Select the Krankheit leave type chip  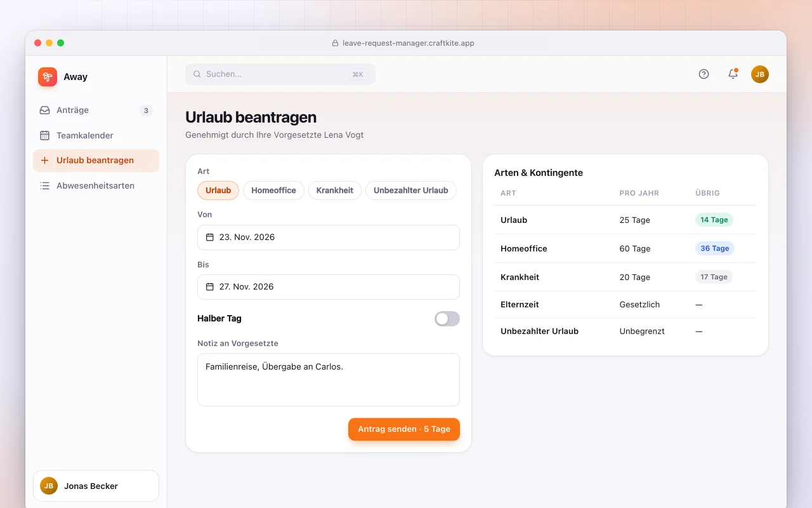click(x=335, y=190)
